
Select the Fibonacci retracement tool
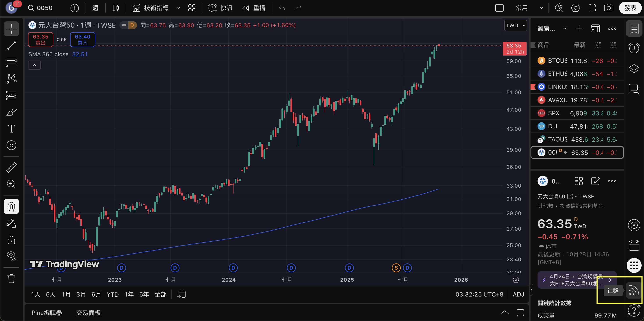tap(11, 62)
